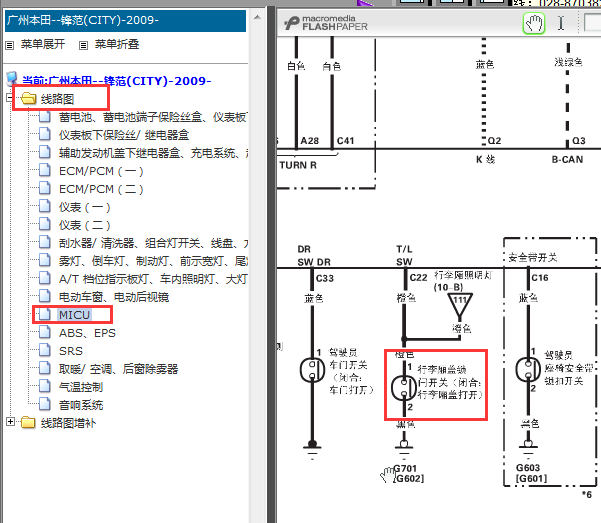The width and height of the screenshot is (601, 523).
Task: Click the document icon for ECM/PCM (一)
Action: (x=45, y=171)
